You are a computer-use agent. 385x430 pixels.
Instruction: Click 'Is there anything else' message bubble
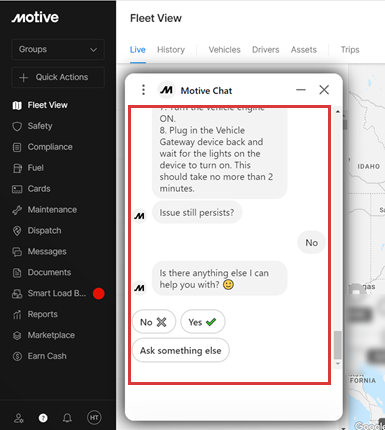pyautogui.click(x=219, y=279)
